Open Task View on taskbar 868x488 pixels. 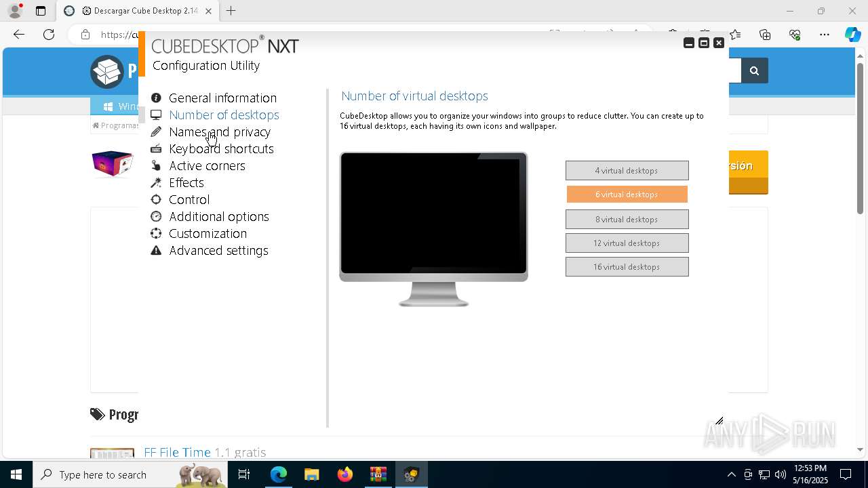245,474
